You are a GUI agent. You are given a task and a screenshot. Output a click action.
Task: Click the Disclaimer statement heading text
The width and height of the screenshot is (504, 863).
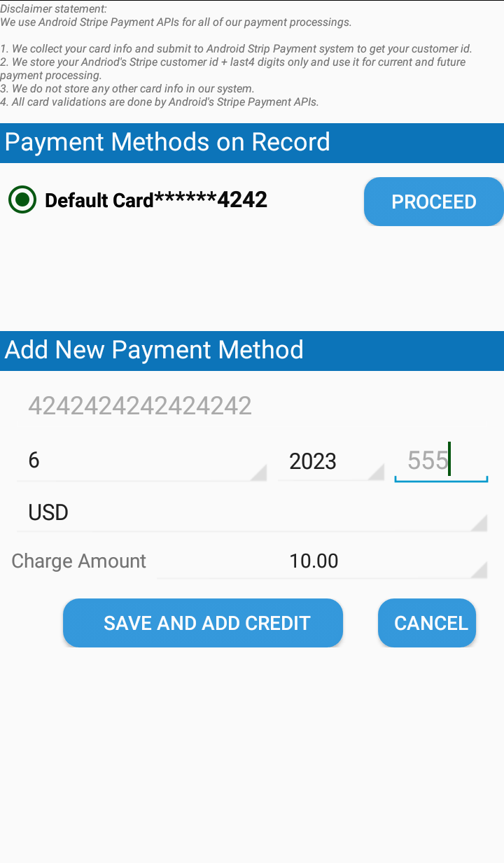coord(54,9)
